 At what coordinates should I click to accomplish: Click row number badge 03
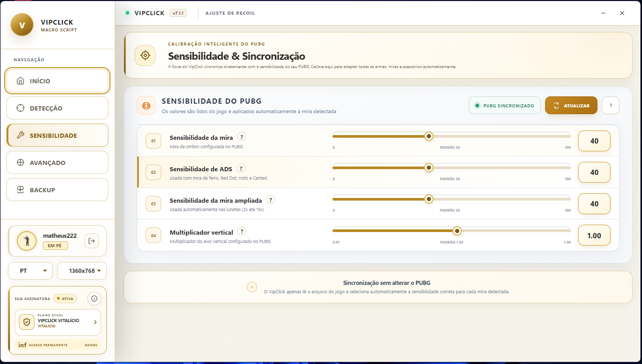point(153,204)
